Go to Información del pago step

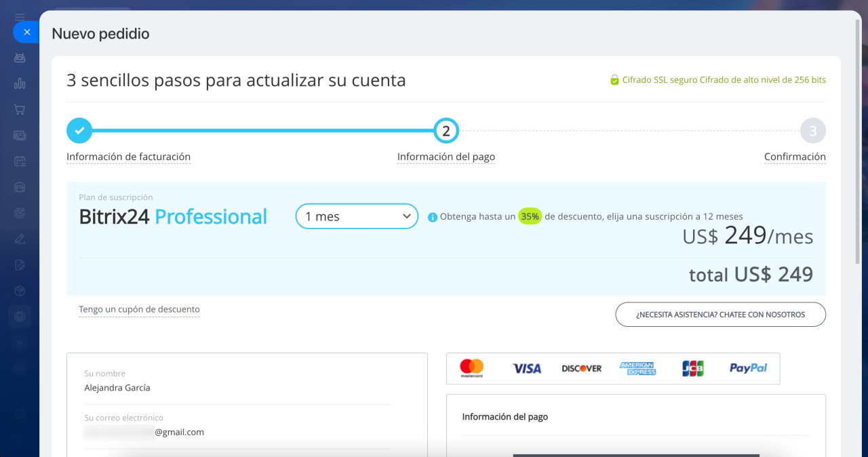coord(446,157)
